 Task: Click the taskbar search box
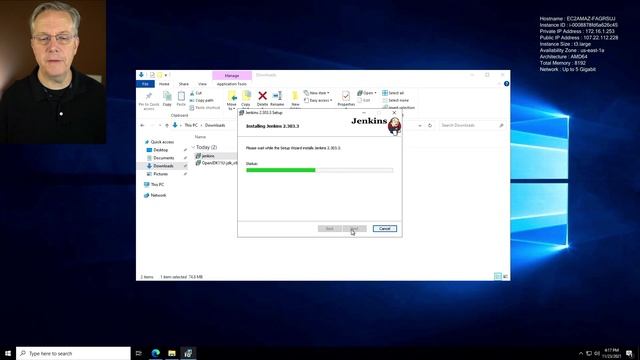click(73, 353)
